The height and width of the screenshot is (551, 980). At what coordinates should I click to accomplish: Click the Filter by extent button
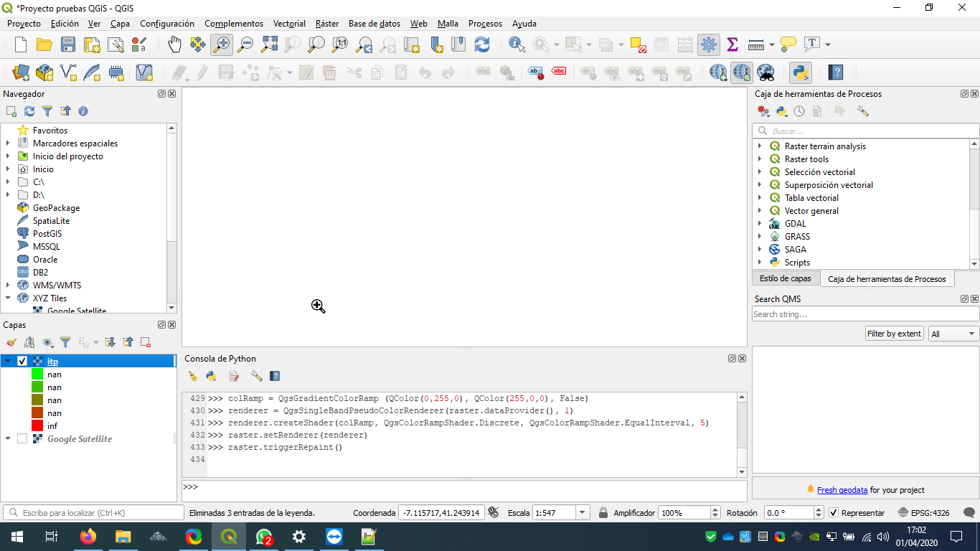[894, 334]
